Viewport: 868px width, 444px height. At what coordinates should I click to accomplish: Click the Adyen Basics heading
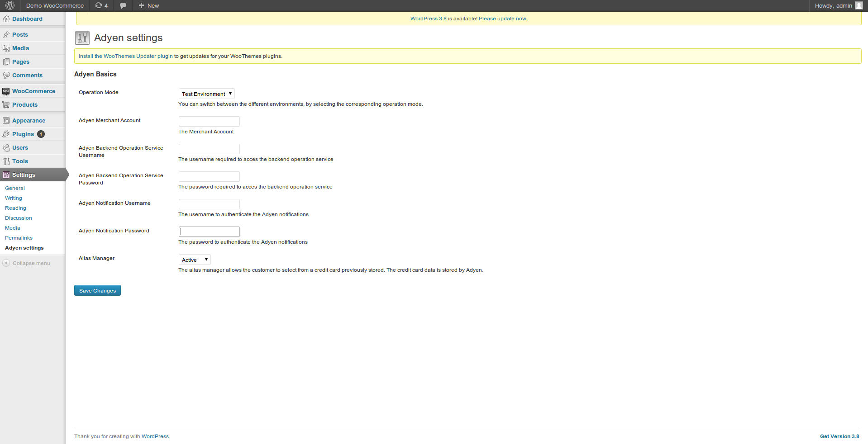(95, 74)
